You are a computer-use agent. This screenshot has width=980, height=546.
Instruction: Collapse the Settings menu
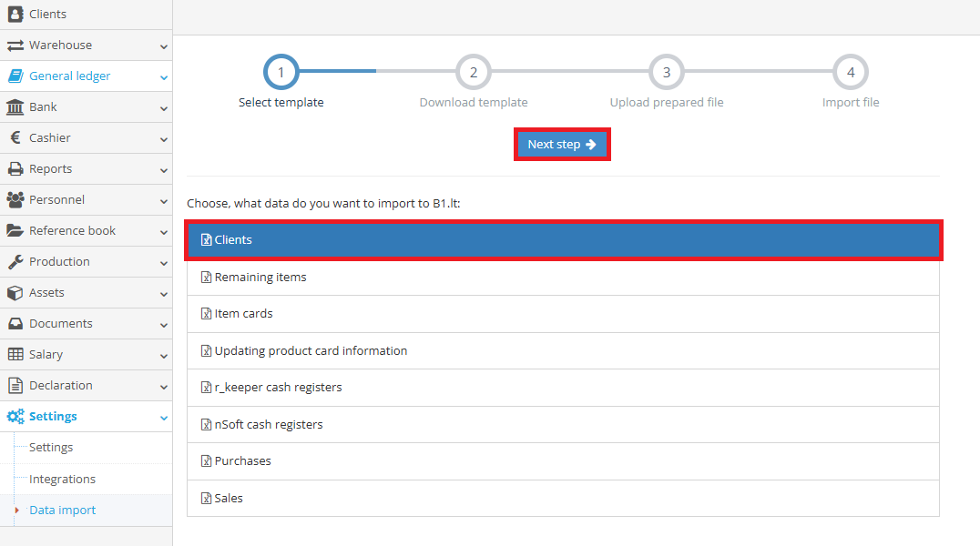click(x=162, y=416)
